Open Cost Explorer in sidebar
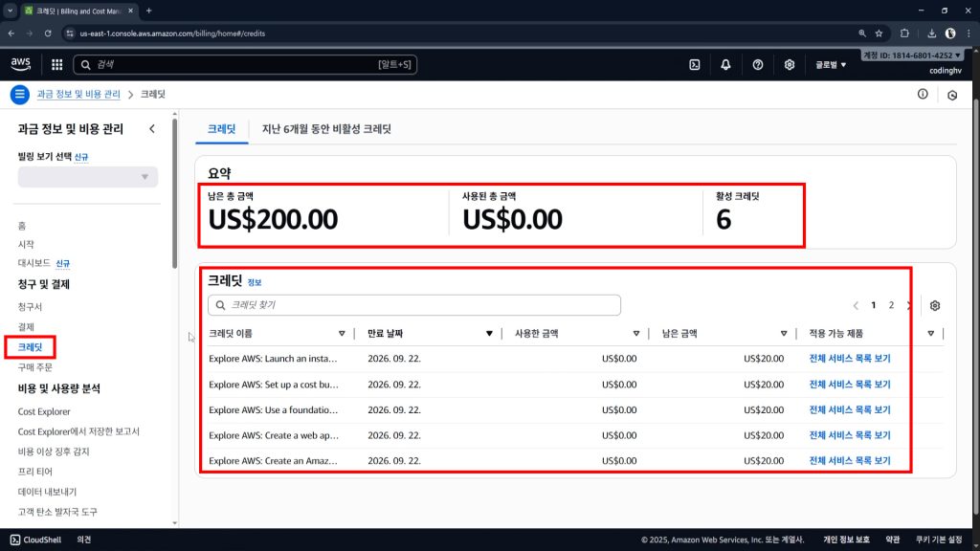Viewport: 980px width, 551px height. coord(44,411)
